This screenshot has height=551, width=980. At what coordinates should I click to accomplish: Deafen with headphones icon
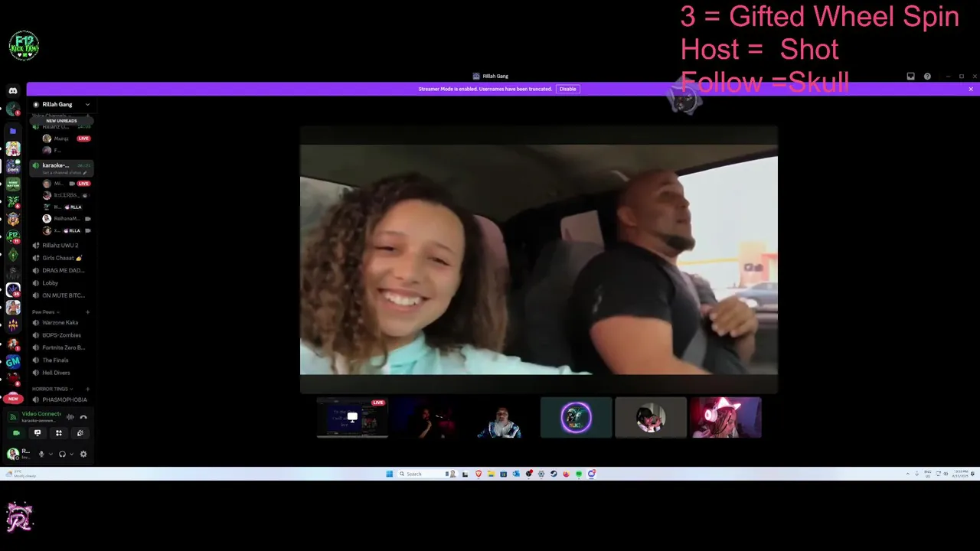click(x=62, y=454)
